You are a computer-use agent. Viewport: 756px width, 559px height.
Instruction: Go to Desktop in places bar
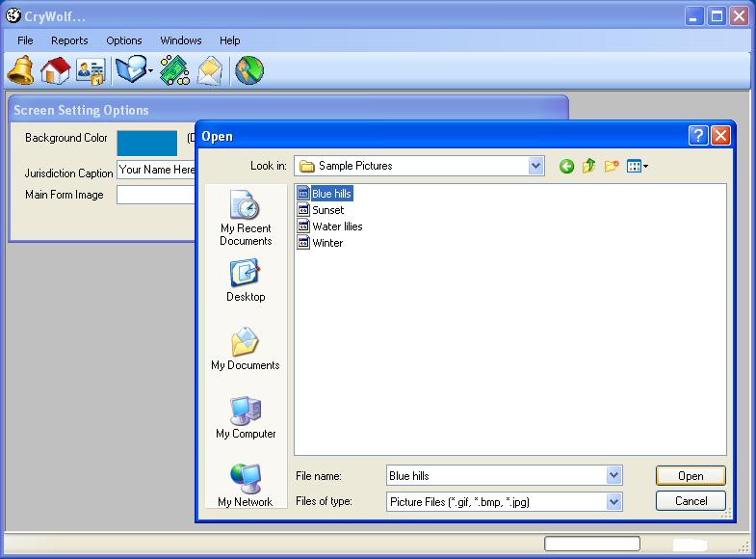coord(246,280)
